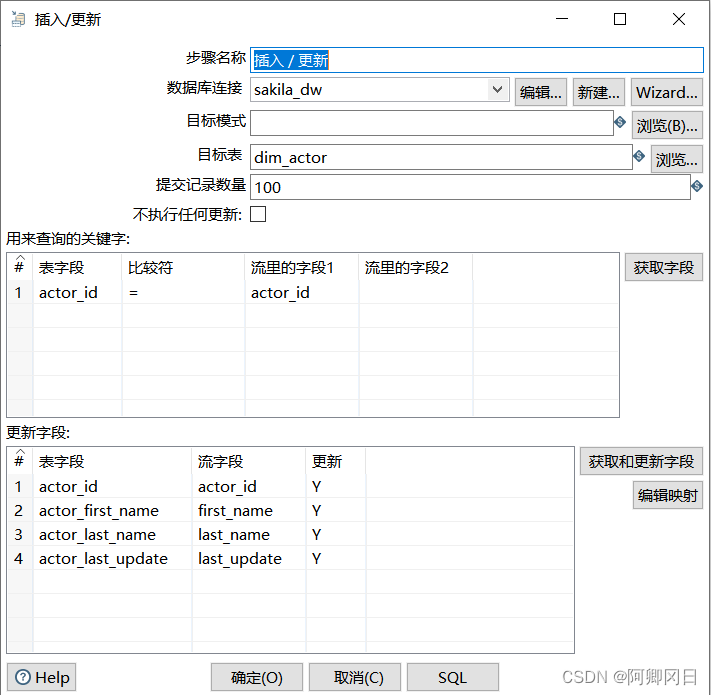This screenshot has height=695, width=711.
Task: Click variable icon beside 提交记录数量 field
Action: [697, 186]
